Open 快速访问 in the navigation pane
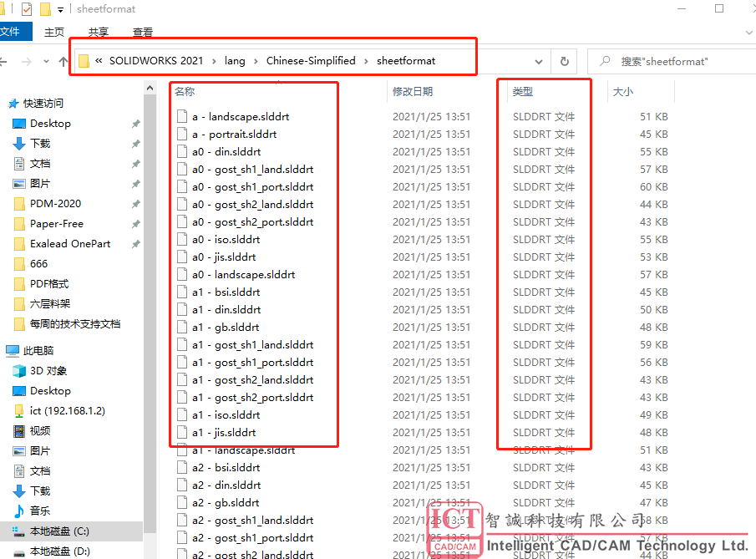 pyautogui.click(x=43, y=104)
